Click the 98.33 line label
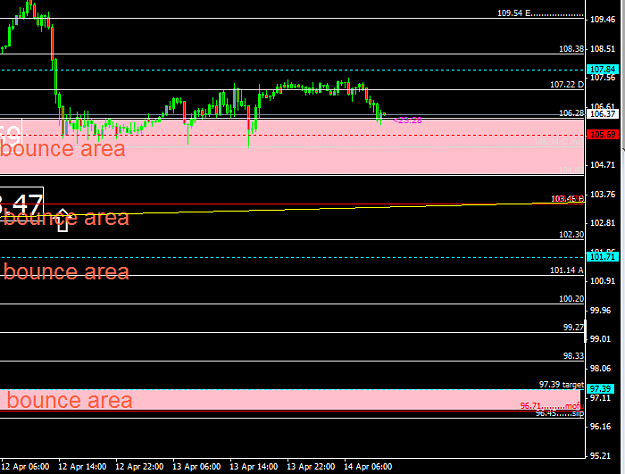This screenshot has height=474, width=625. pyautogui.click(x=573, y=356)
